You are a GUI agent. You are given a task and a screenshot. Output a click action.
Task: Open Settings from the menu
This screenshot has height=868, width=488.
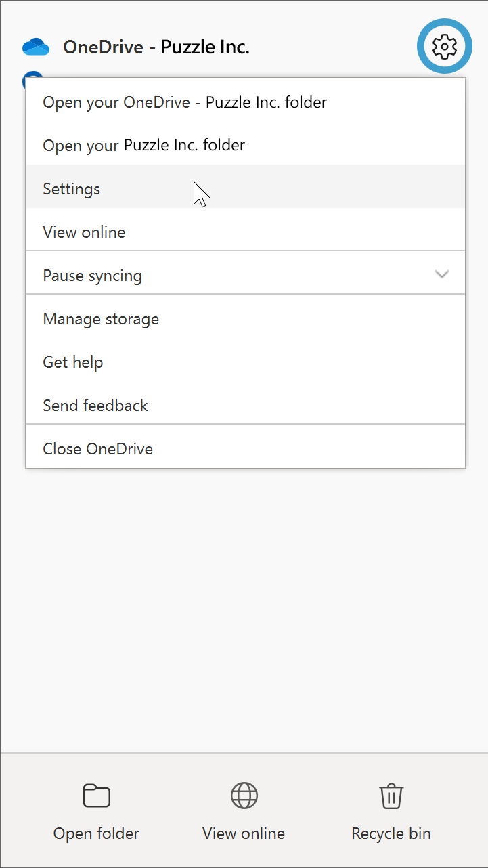coord(72,189)
